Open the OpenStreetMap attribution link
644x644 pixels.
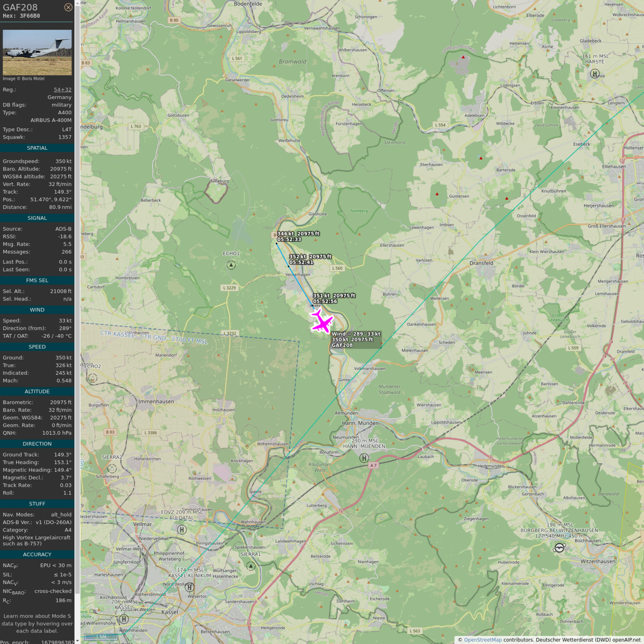point(483,640)
